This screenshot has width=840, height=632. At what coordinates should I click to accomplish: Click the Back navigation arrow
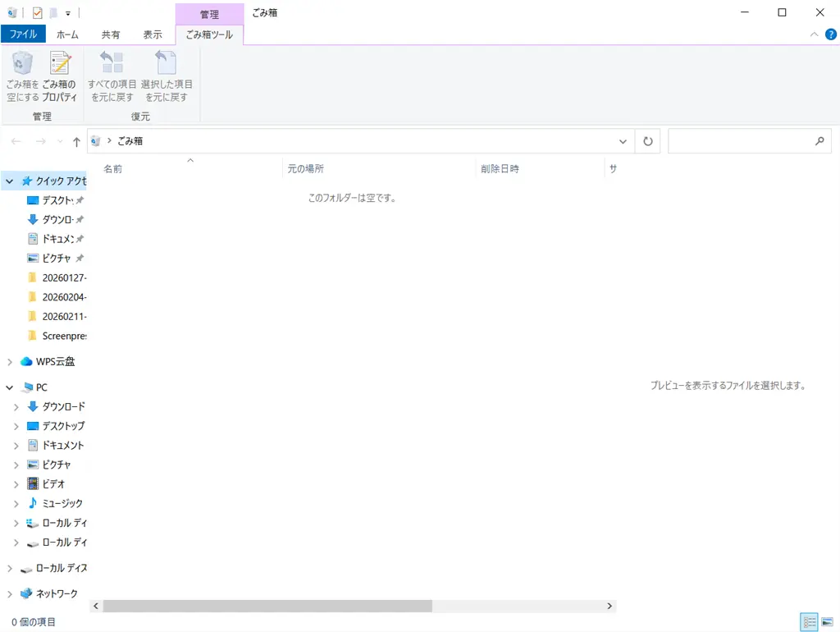coord(16,140)
